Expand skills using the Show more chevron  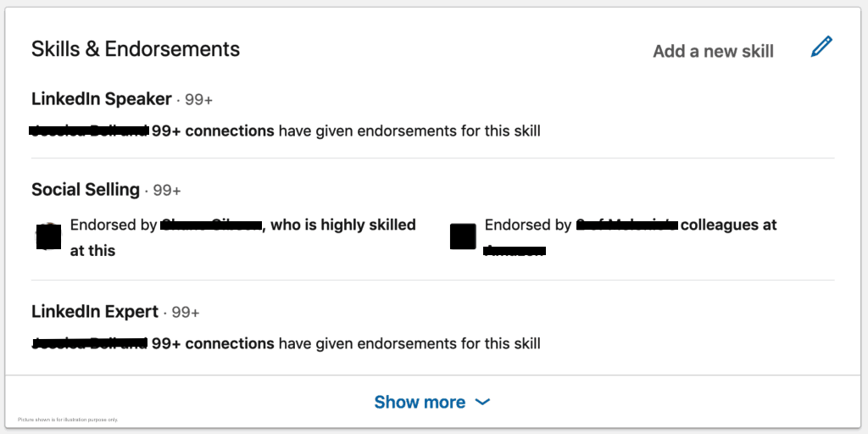pyautogui.click(x=483, y=402)
